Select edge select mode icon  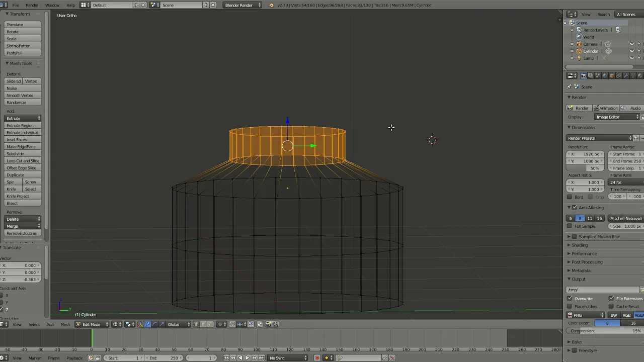click(x=203, y=324)
